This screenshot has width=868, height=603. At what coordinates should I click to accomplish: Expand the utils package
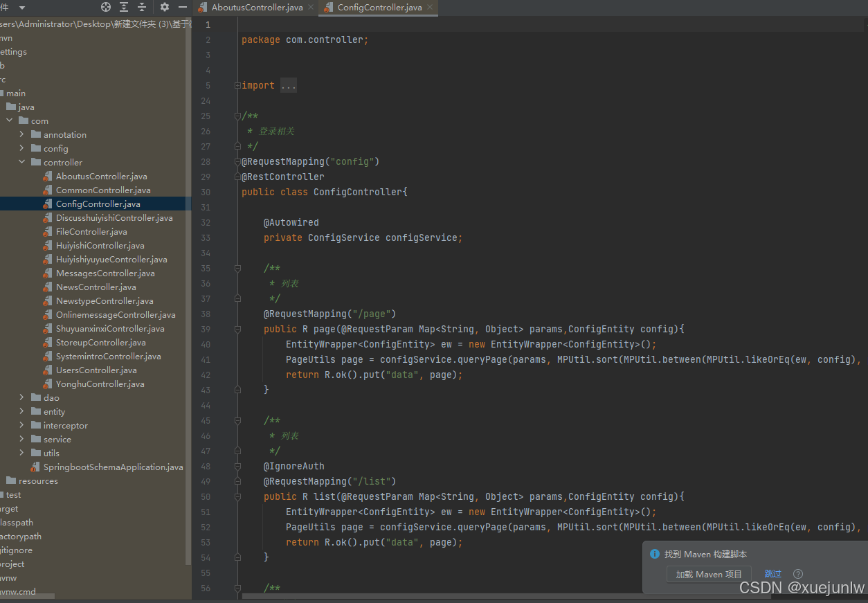pos(21,453)
